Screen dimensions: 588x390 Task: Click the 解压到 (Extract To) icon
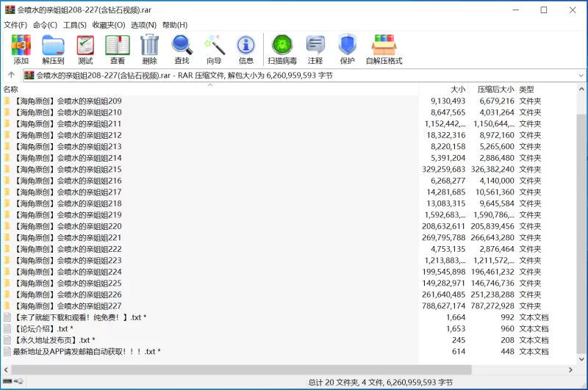(x=53, y=49)
